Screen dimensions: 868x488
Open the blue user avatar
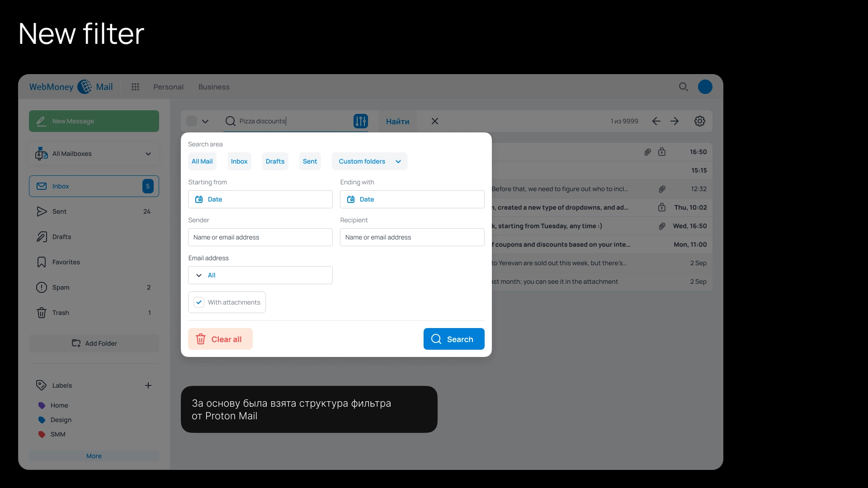pos(705,87)
